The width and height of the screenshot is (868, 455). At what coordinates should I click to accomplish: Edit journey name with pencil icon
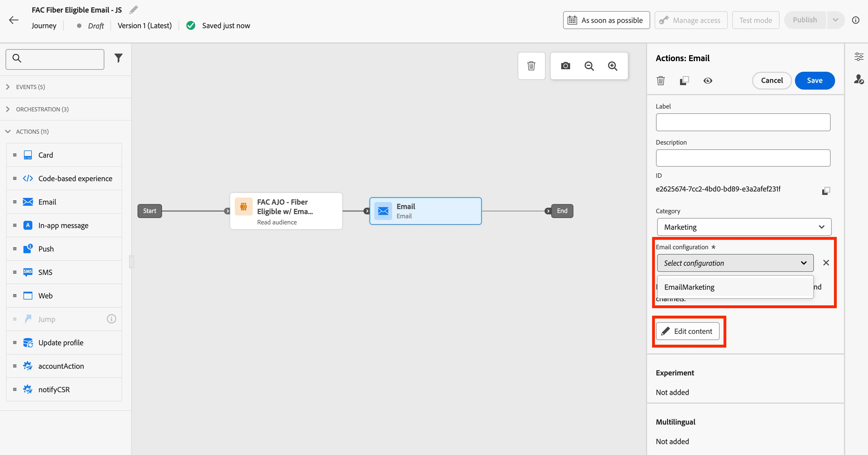click(133, 10)
